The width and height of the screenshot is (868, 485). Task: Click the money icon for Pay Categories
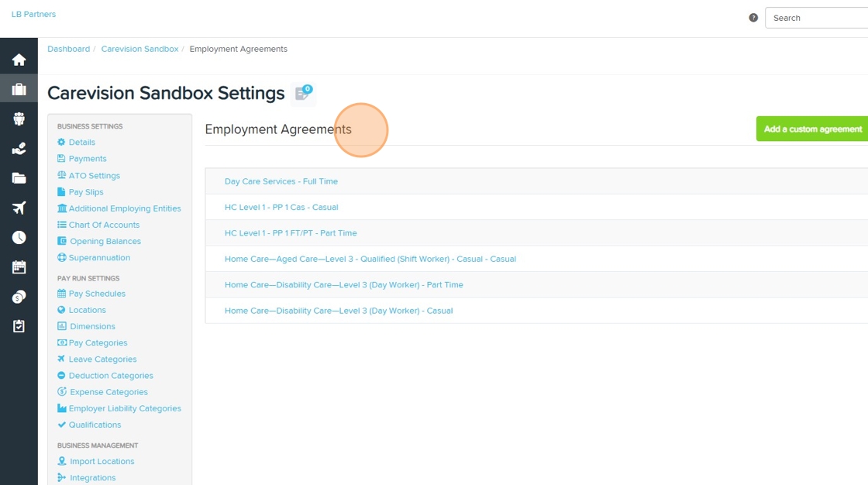[62, 342]
